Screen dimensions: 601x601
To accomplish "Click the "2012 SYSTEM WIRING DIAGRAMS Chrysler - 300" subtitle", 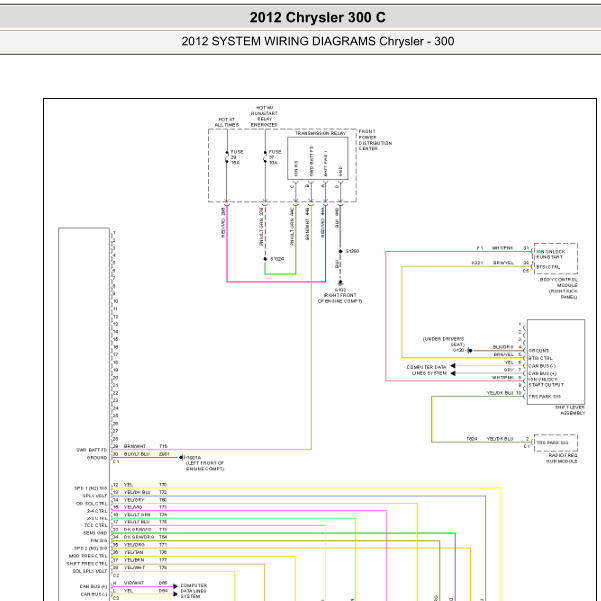I will (x=317, y=41).
